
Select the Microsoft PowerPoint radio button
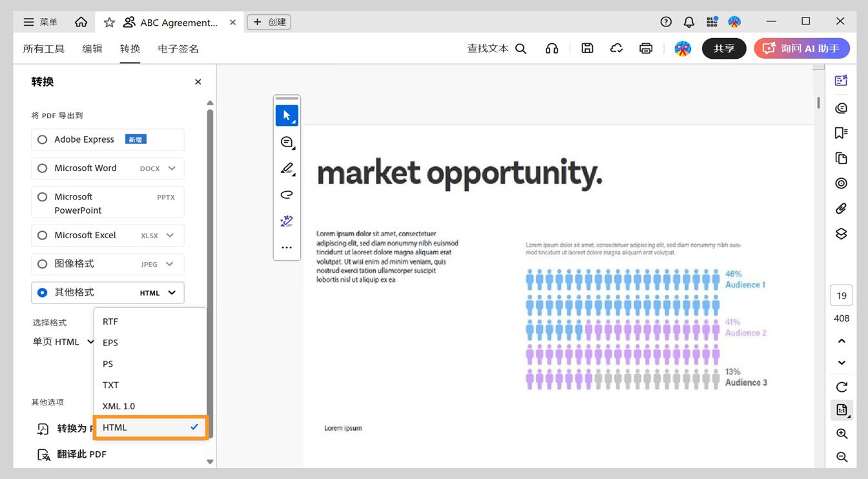[x=43, y=197]
